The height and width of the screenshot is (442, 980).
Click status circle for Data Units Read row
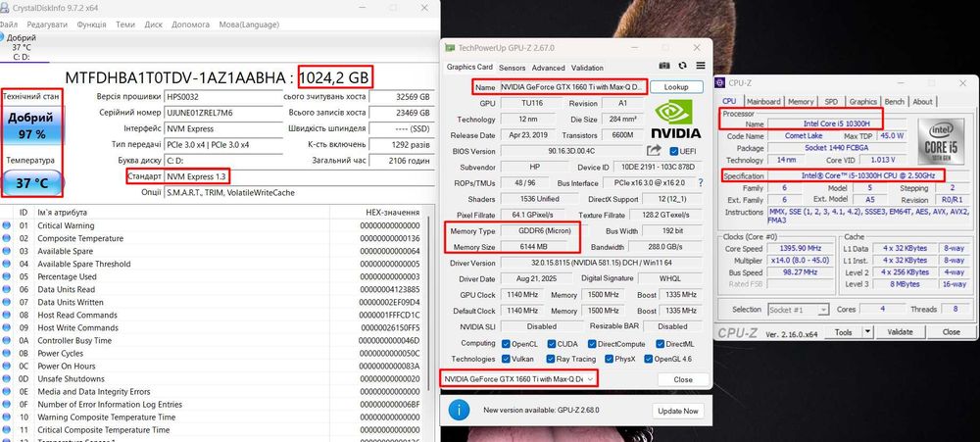click(7, 289)
